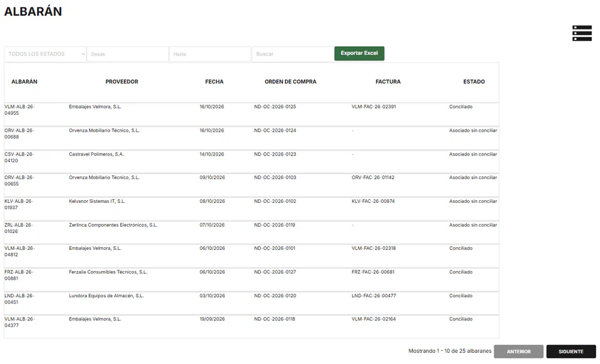The width and height of the screenshot is (600, 364).
Task: Click supplier 'Zerlinca Componentes Electrónicos, S.L.'
Action: 113,225
